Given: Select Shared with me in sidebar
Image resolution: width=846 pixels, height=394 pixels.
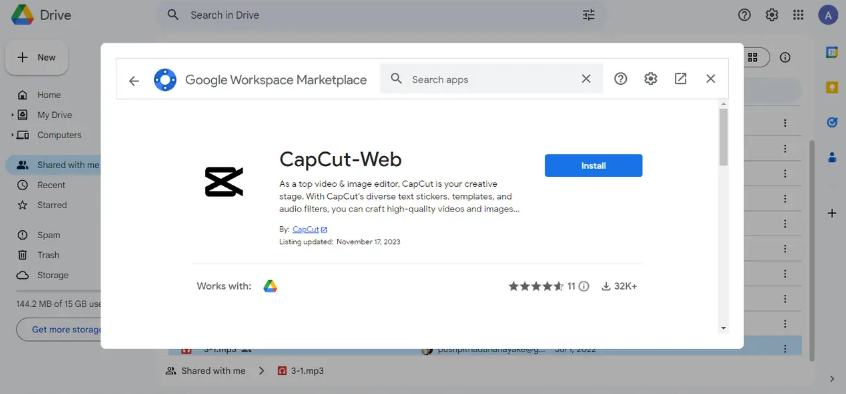Looking at the screenshot, I should tap(53, 165).
